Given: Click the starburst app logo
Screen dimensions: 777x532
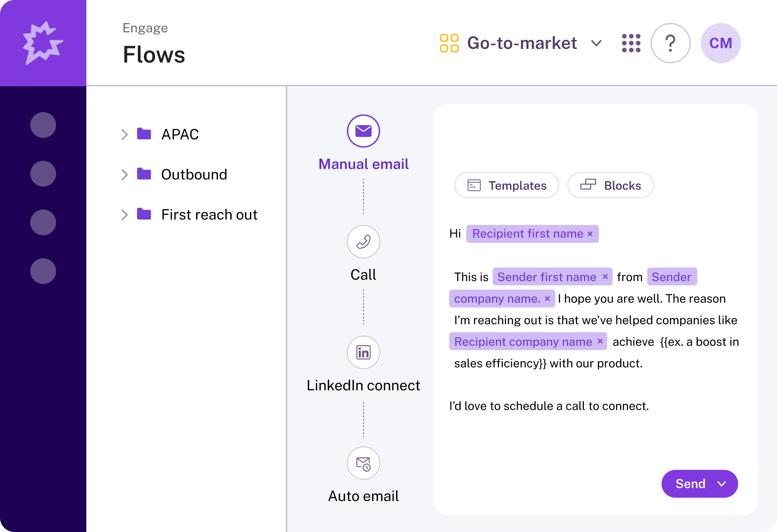Looking at the screenshot, I should [43, 43].
